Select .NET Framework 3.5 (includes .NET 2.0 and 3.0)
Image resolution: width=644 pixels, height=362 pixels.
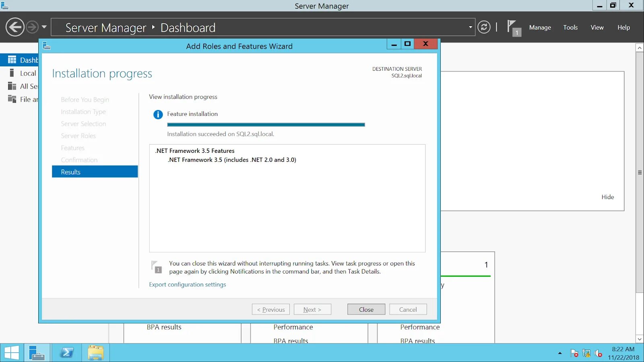(232, 160)
